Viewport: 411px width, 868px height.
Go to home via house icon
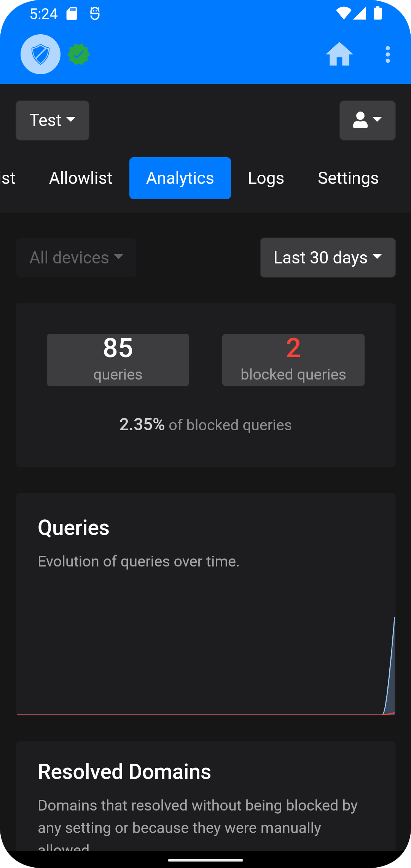pos(339,54)
